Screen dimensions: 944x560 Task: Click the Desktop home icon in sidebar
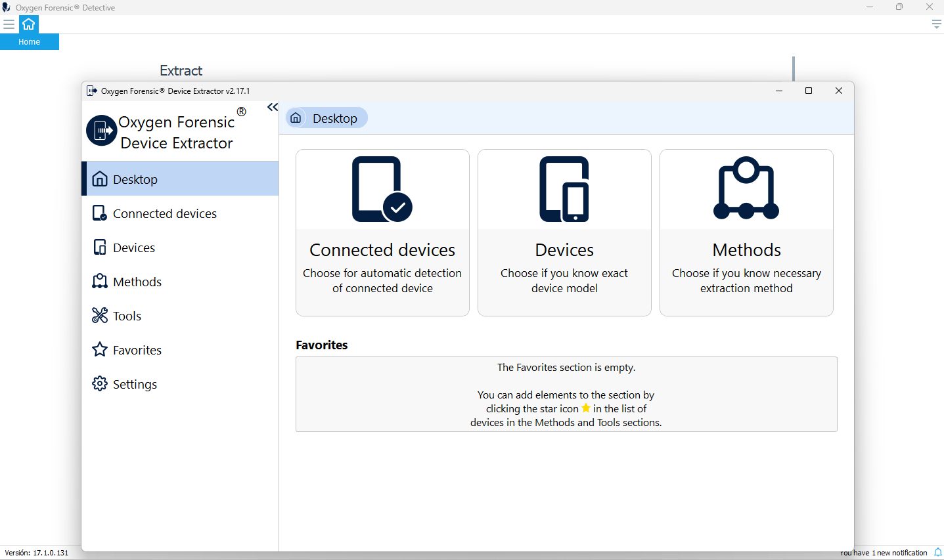100,179
